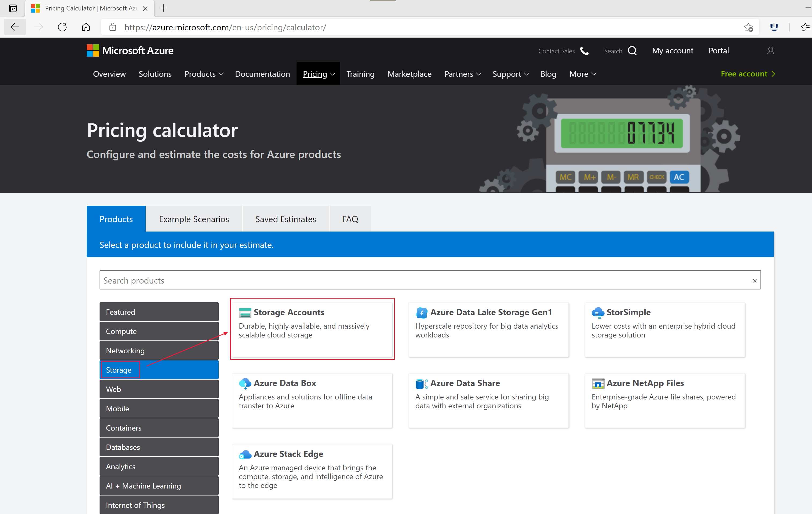Click the Contact Sales phone icon
The height and width of the screenshot is (514, 812).
tap(584, 51)
